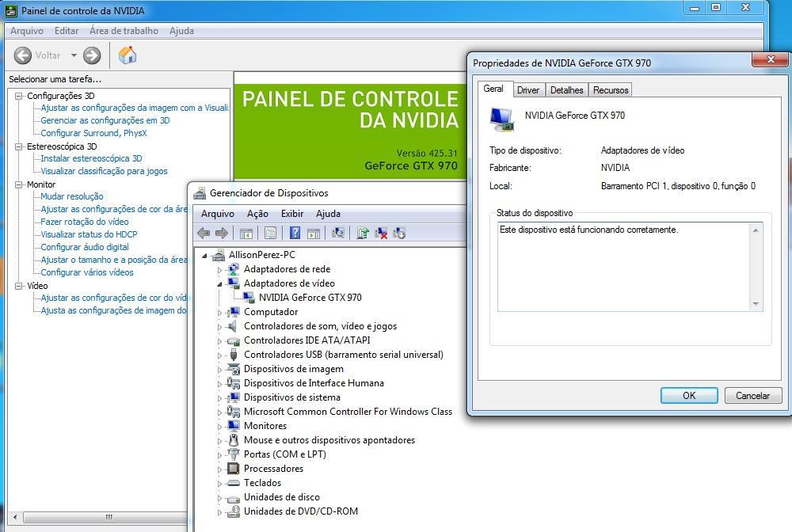Click the NVIDIA back arrow button
This screenshot has width=792, height=532.
tap(23, 55)
